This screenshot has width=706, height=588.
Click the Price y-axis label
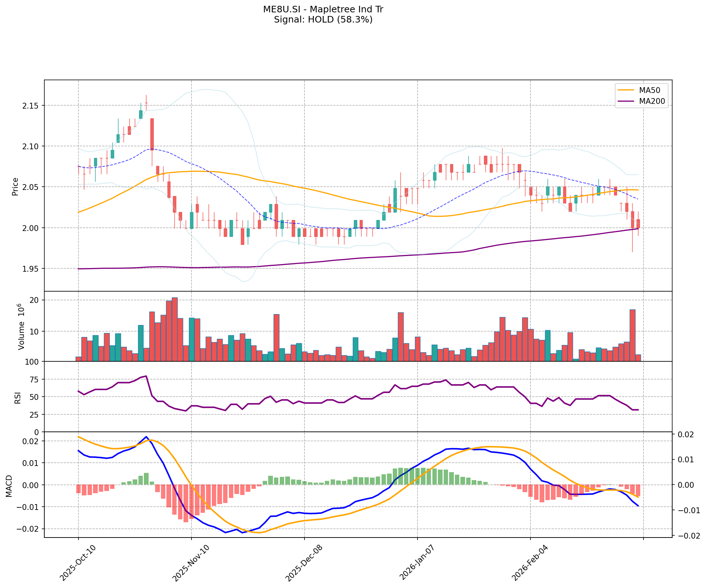coord(15,186)
